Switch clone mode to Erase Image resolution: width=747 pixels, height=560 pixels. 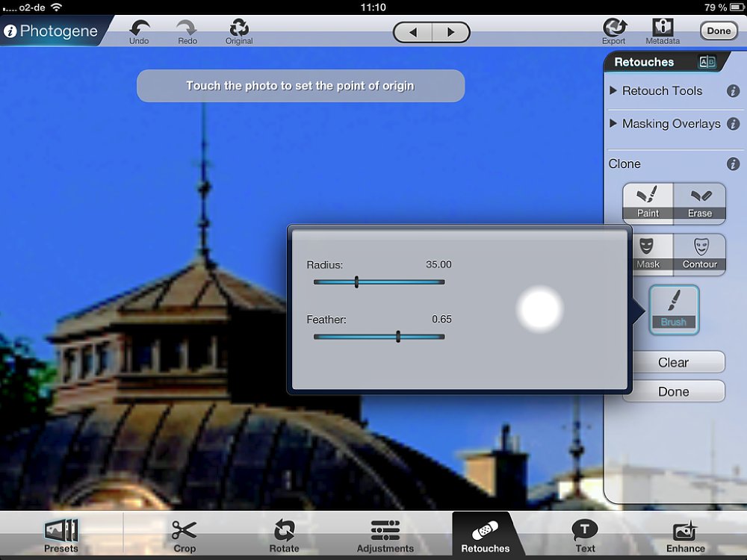pos(699,202)
